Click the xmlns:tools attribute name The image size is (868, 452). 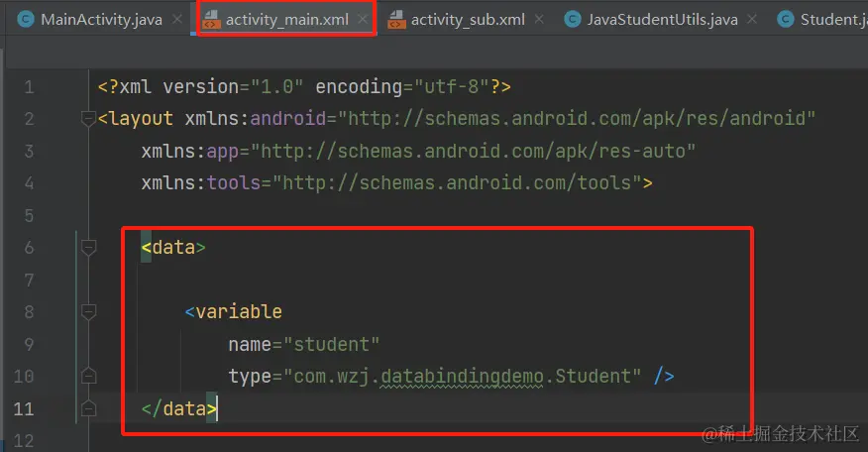[201, 182]
